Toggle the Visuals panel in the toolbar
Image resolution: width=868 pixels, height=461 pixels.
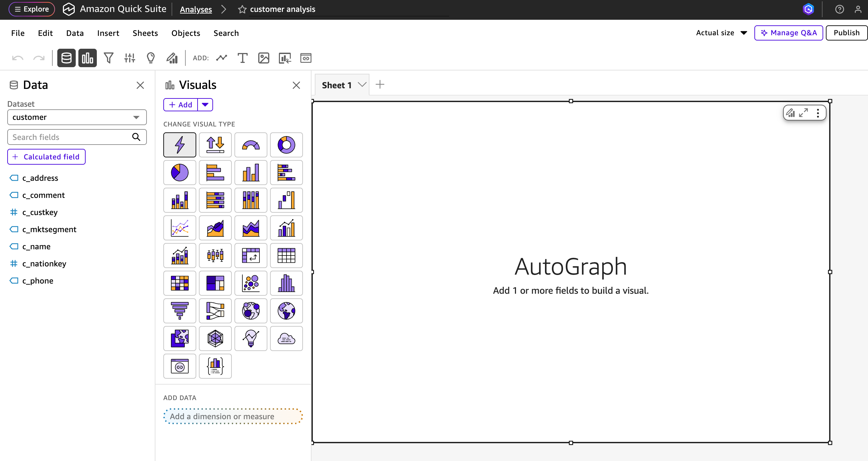[87, 58]
